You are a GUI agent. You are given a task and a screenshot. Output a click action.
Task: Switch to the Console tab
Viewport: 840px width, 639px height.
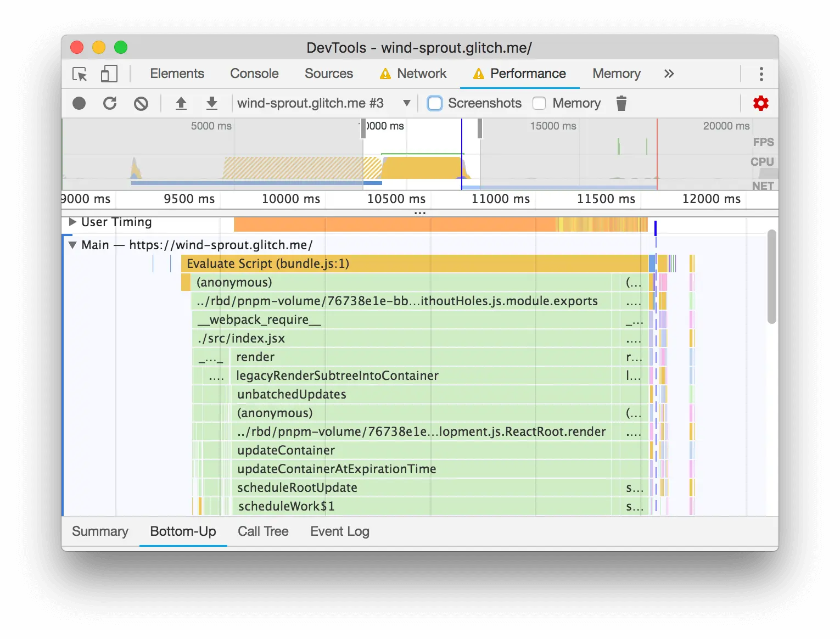[254, 74]
